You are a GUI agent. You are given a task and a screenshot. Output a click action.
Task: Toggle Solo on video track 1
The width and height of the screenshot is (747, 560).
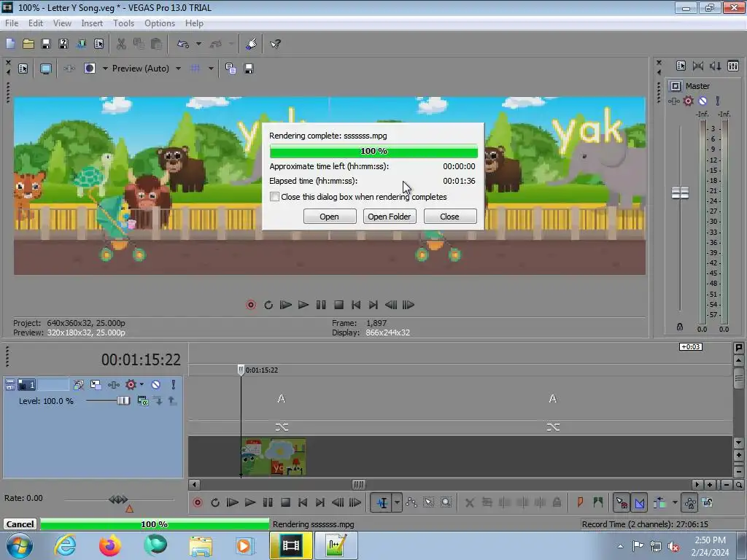pyautogui.click(x=173, y=384)
